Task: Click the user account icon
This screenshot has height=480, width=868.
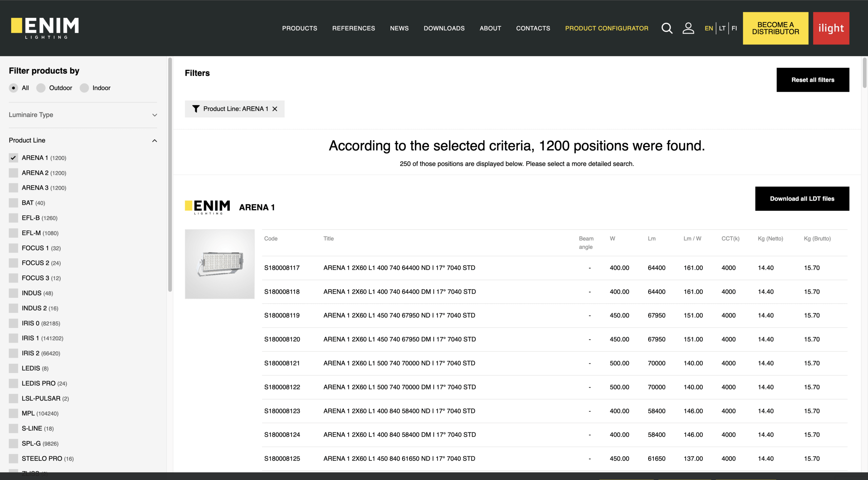Action: (x=688, y=28)
